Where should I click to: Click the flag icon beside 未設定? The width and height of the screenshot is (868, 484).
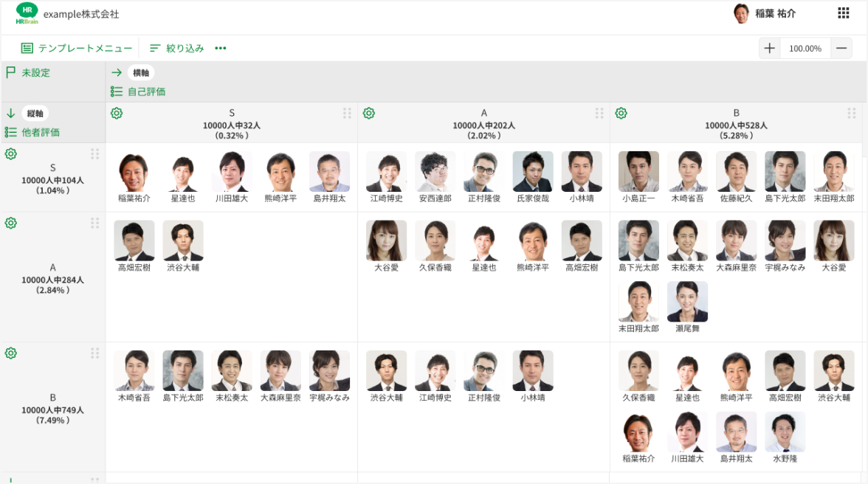coord(10,72)
